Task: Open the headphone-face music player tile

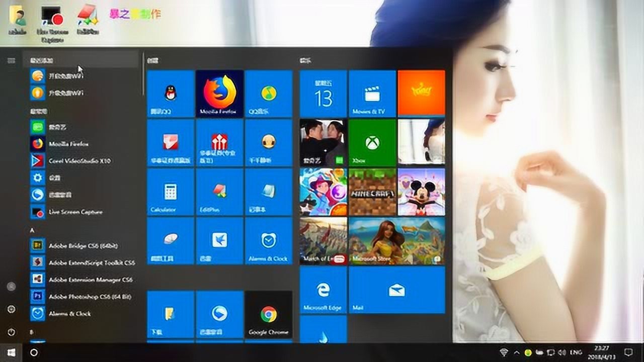Action: pos(269,142)
